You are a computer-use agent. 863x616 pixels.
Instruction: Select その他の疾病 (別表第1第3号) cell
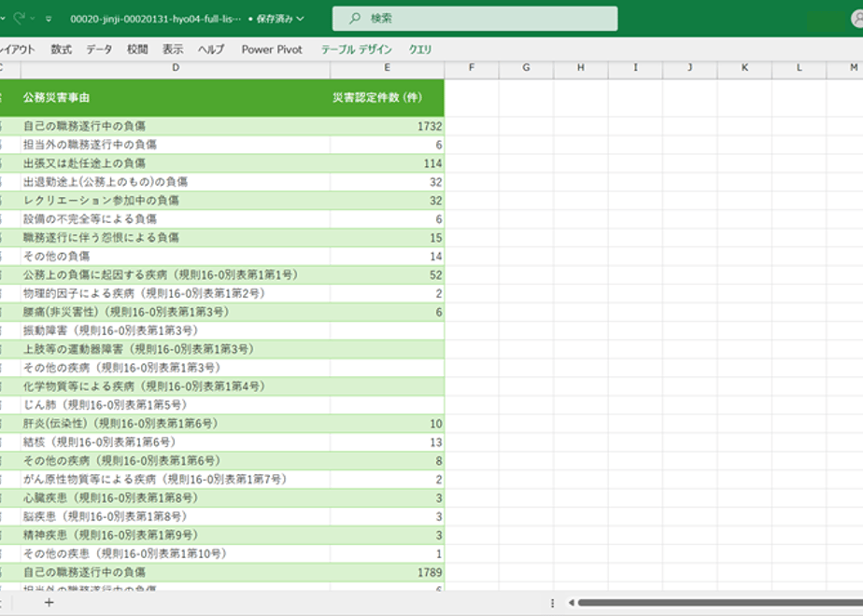(176, 368)
